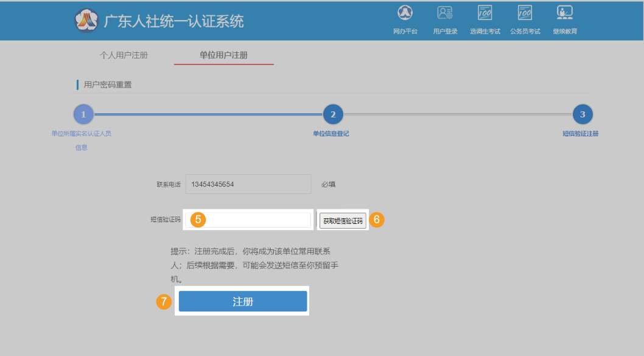Click orange annotation marker number 6
Image resolution: width=644 pixels, height=356 pixels.
(x=377, y=220)
